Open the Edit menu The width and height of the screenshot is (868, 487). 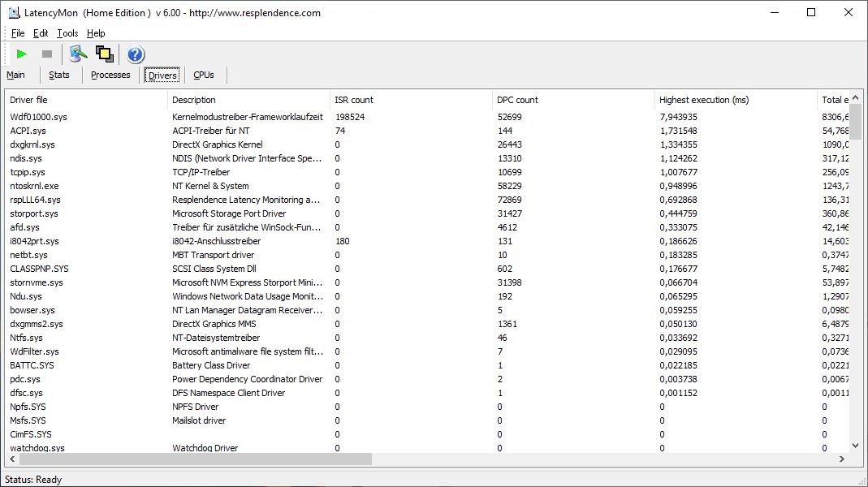point(41,33)
